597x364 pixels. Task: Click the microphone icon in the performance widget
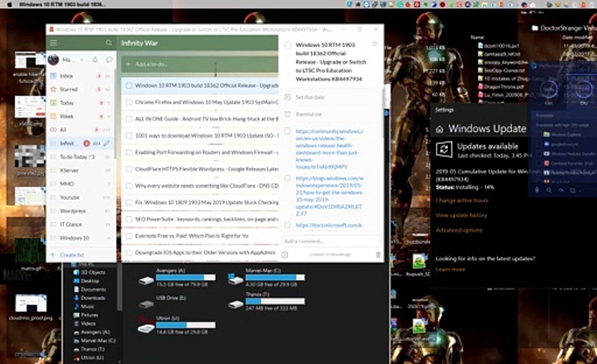pos(537,190)
